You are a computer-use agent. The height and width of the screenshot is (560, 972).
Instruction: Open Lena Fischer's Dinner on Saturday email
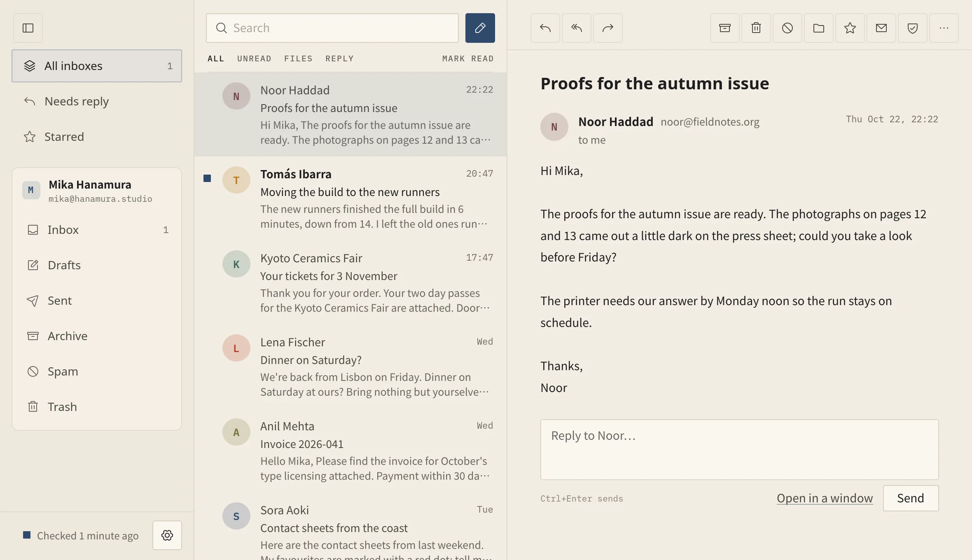pos(350,366)
